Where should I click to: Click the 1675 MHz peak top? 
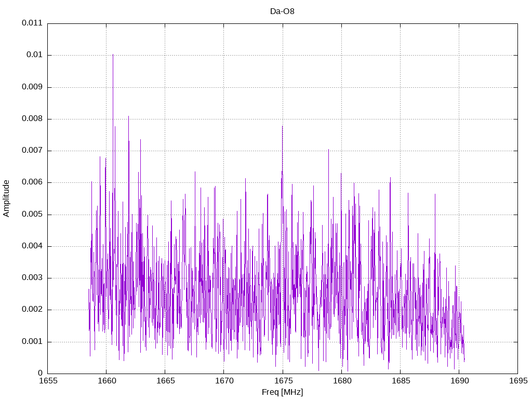[282, 127]
